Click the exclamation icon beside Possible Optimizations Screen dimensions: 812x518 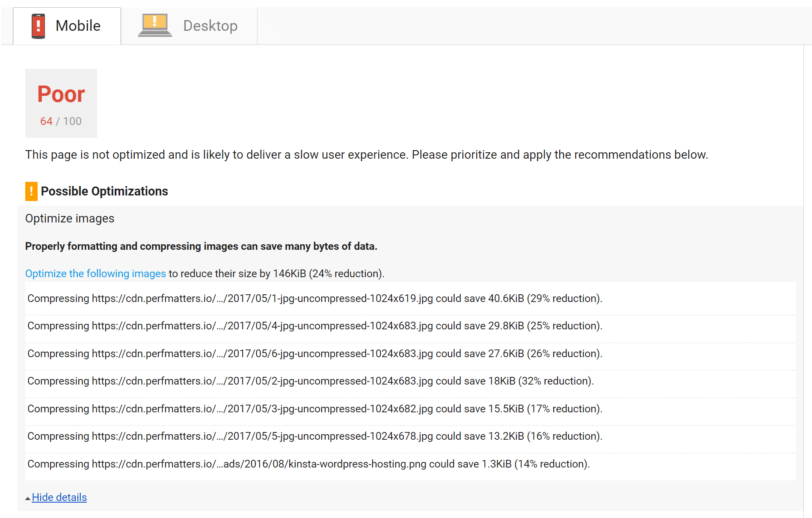(x=31, y=191)
